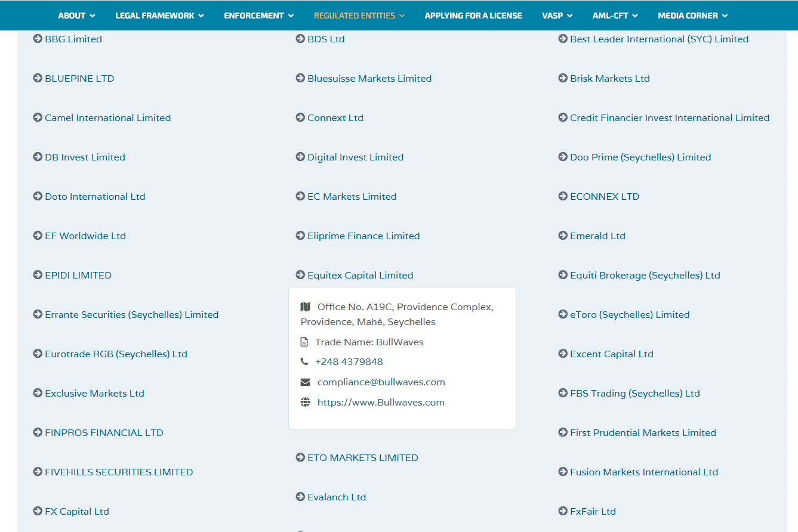Click the arrow icon beside EC Markets Limited
This screenshot has height=532, width=798.
pos(300,196)
